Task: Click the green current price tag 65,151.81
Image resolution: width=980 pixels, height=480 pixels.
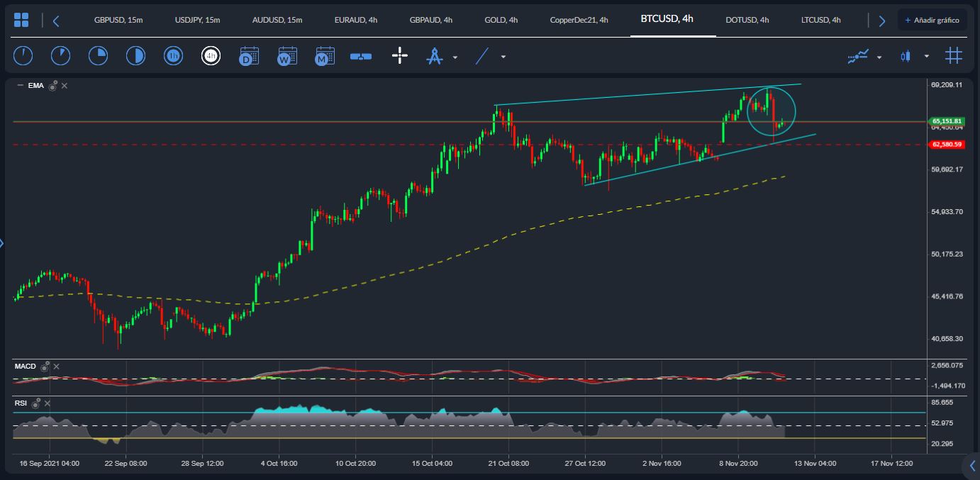Action: click(946, 121)
